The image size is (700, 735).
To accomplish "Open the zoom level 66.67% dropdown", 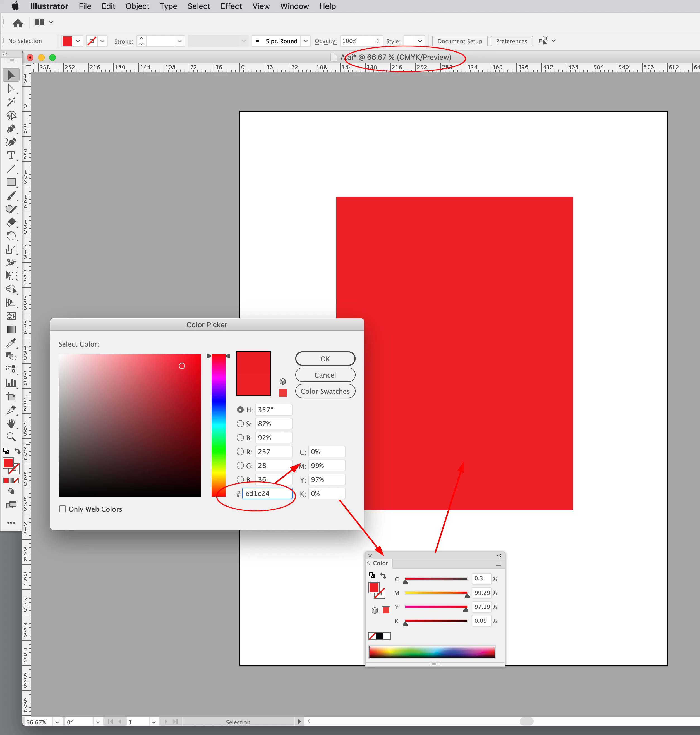I will [x=57, y=722].
